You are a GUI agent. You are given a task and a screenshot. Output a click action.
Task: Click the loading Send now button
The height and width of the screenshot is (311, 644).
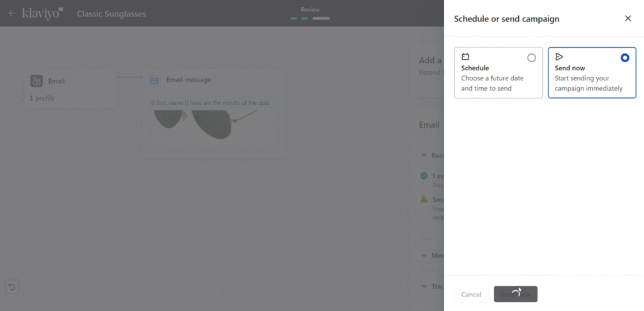[x=516, y=294]
